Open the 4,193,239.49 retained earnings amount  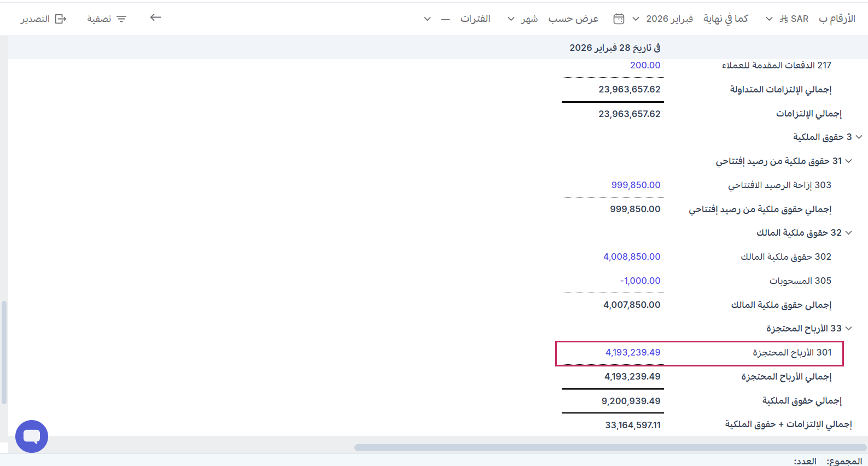(633, 353)
